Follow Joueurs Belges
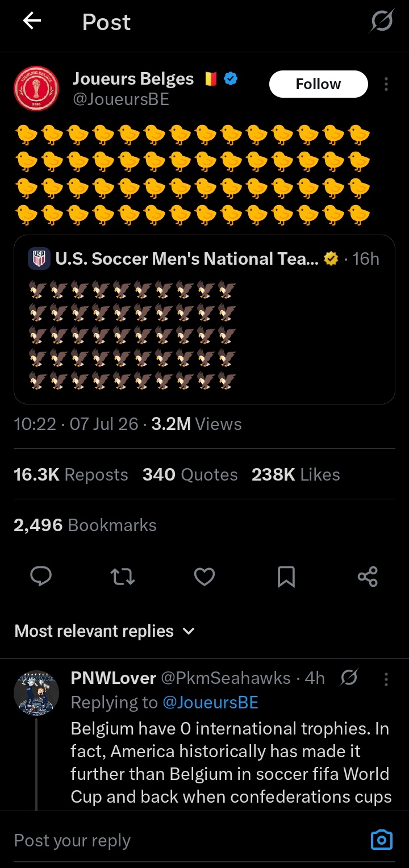This screenshot has height=868, width=409. click(318, 84)
